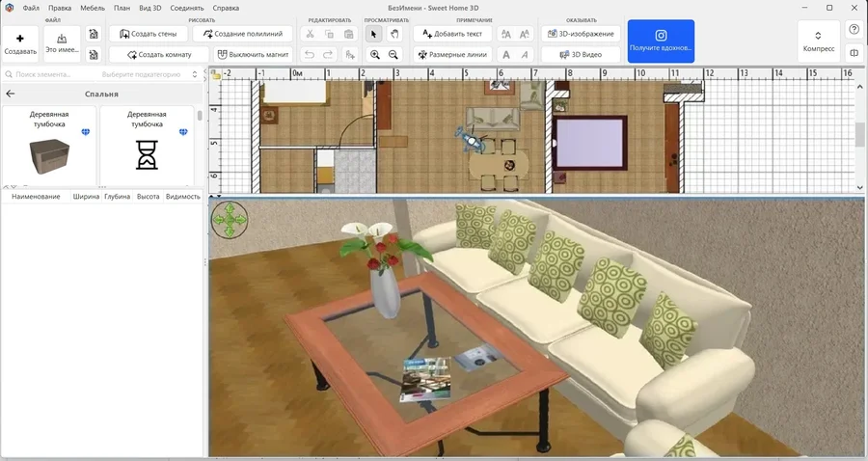
Task: Click the back arrow above Спальня
Action: click(x=11, y=95)
